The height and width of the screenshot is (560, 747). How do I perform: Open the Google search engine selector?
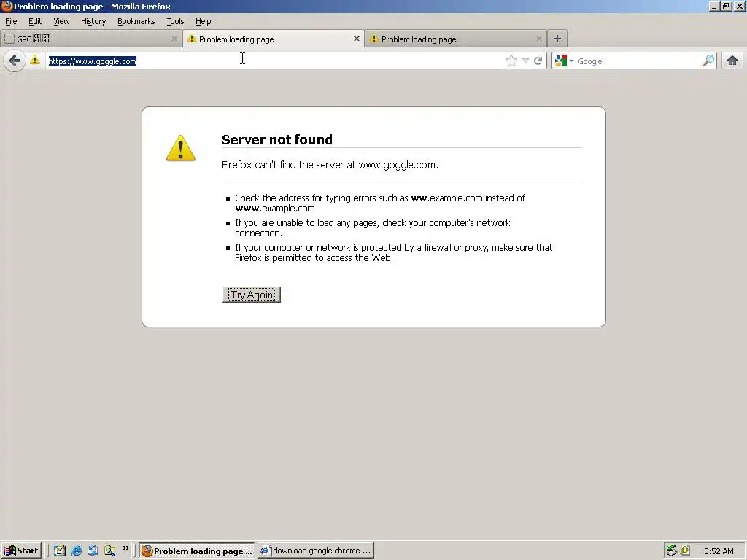[564, 61]
